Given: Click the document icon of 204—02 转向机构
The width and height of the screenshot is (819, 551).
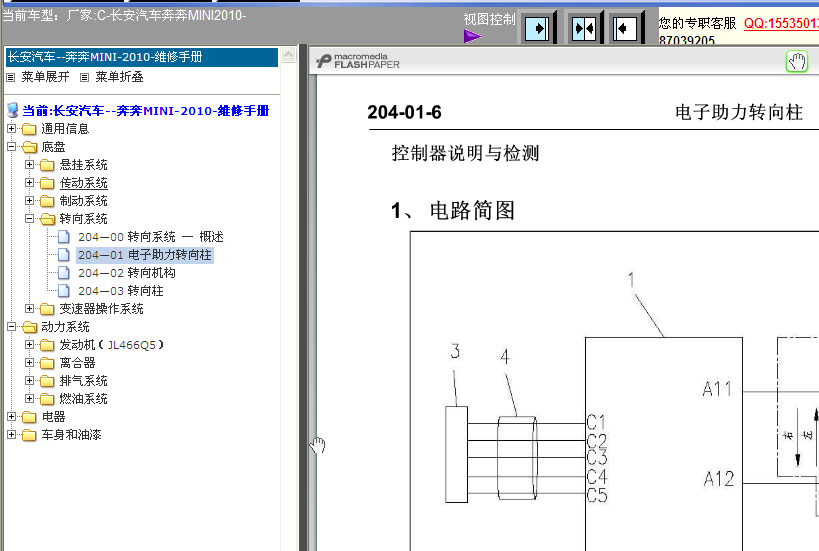Looking at the screenshot, I should tap(64, 273).
